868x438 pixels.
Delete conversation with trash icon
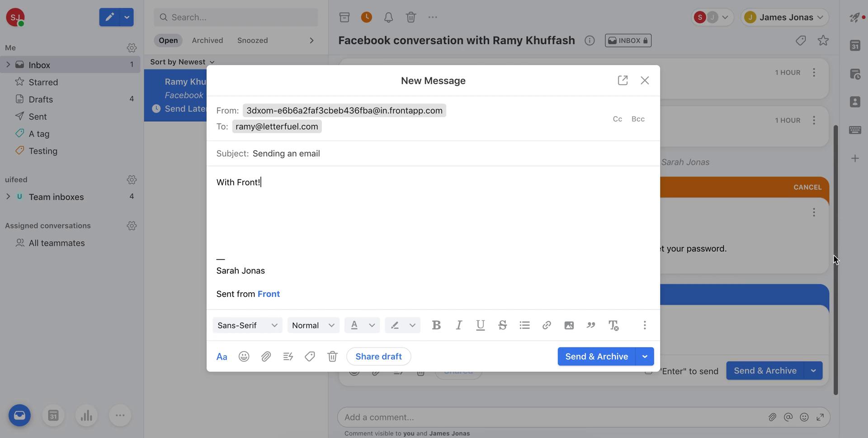pos(410,17)
